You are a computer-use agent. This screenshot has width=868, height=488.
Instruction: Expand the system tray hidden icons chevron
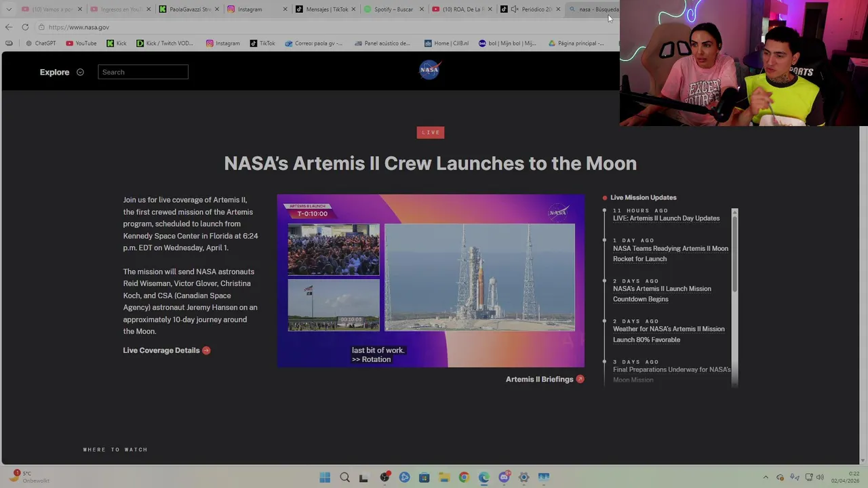tap(766, 477)
